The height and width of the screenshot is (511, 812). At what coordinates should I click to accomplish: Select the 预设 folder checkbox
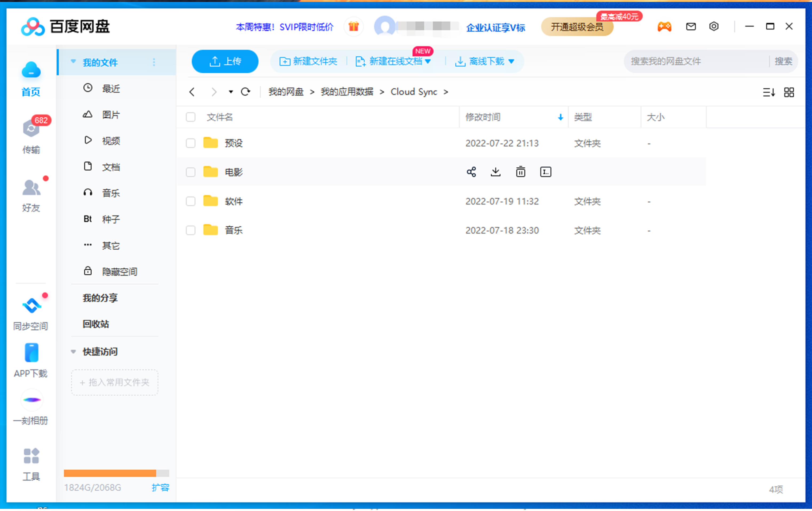[x=191, y=143]
